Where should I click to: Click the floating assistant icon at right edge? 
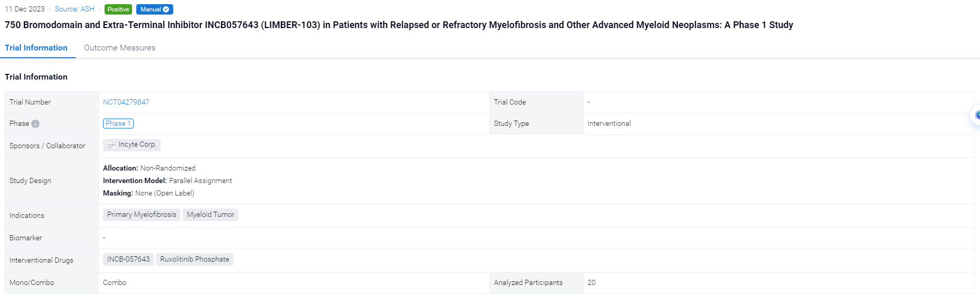976,115
